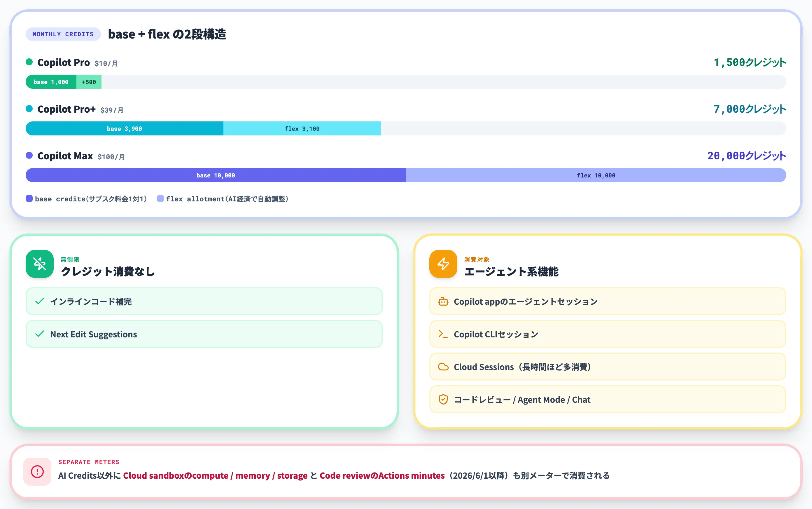Click the 7,000クレジット total

(750, 109)
